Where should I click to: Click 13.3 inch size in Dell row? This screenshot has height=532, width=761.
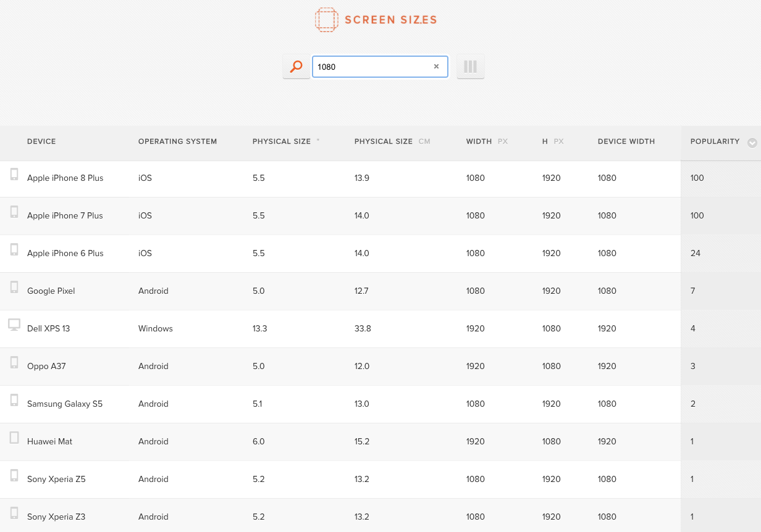point(260,328)
